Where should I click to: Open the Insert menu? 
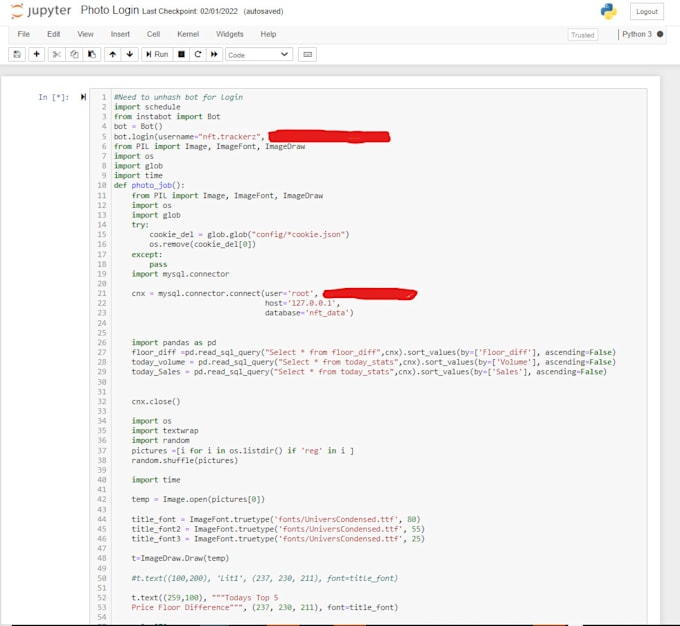click(120, 34)
